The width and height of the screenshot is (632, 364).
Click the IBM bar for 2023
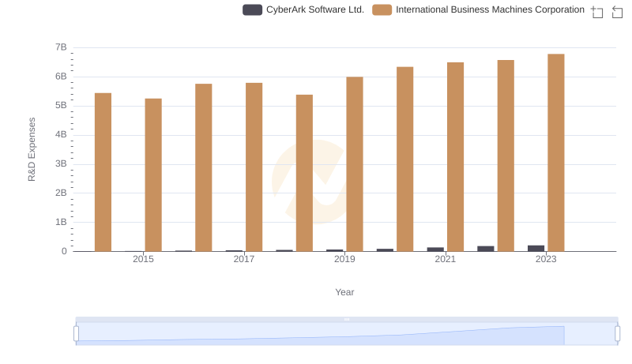point(556,152)
